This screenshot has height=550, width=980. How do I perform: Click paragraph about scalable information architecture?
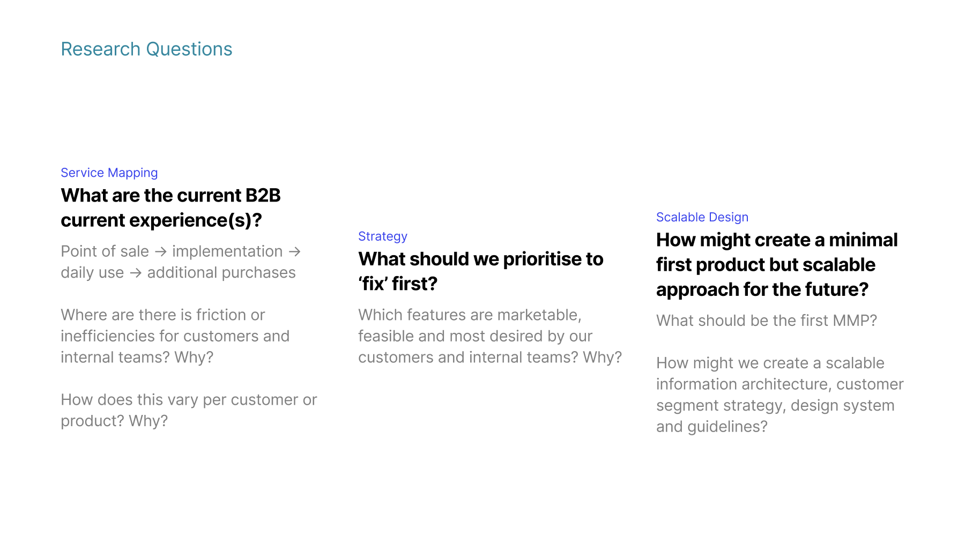780,395
